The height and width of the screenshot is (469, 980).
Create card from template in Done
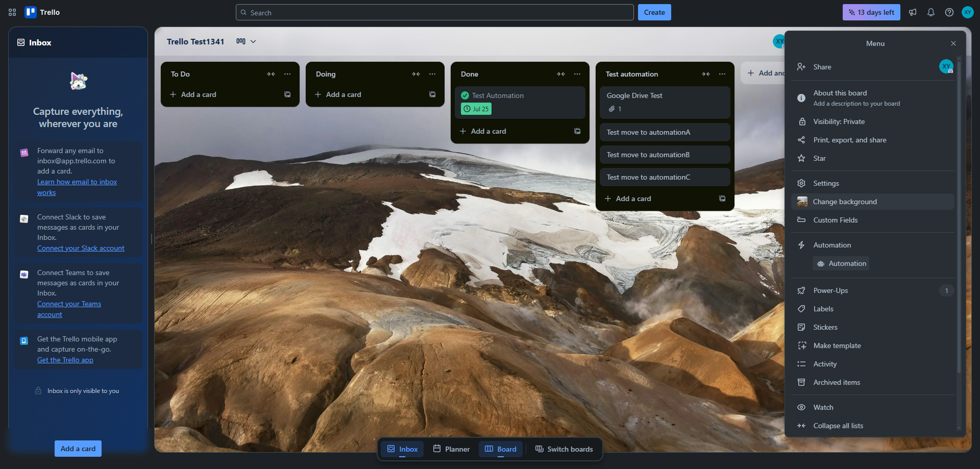click(x=577, y=131)
